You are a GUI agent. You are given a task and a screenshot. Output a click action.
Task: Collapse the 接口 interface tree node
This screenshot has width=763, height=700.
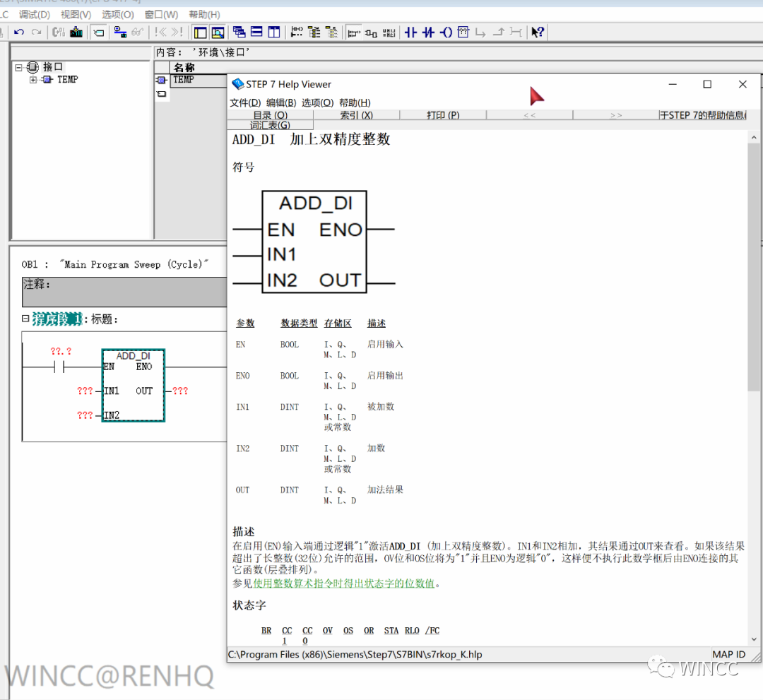pos(18,67)
